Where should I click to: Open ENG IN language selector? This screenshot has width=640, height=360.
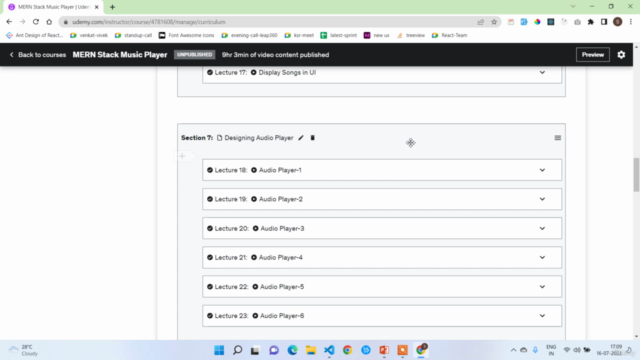(551, 350)
